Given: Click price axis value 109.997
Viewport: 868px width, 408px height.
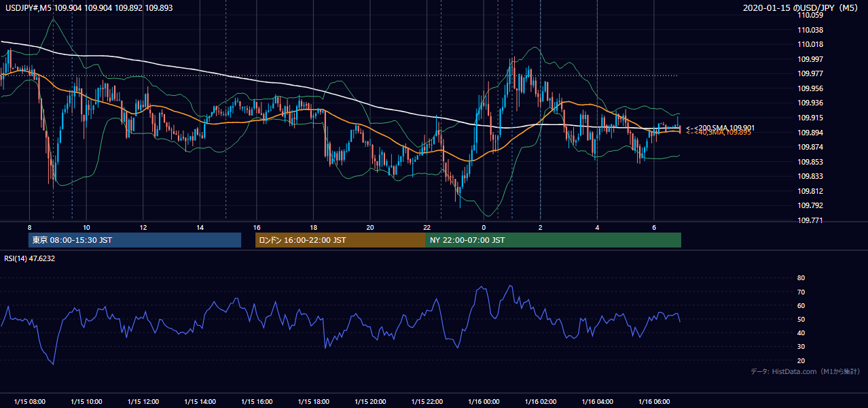Looking at the screenshot, I should click(810, 59).
